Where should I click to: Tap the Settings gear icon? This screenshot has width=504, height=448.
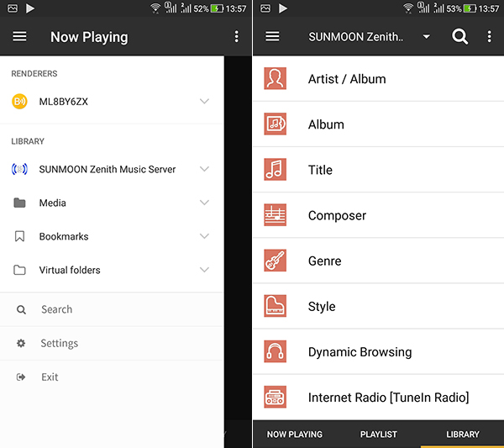point(21,343)
